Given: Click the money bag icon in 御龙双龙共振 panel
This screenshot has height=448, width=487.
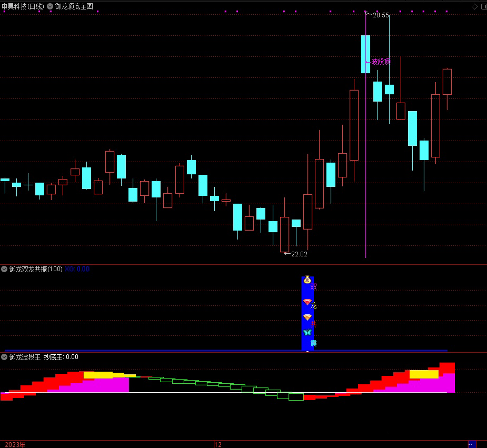Looking at the screenshot, I should tap(307, 281).
